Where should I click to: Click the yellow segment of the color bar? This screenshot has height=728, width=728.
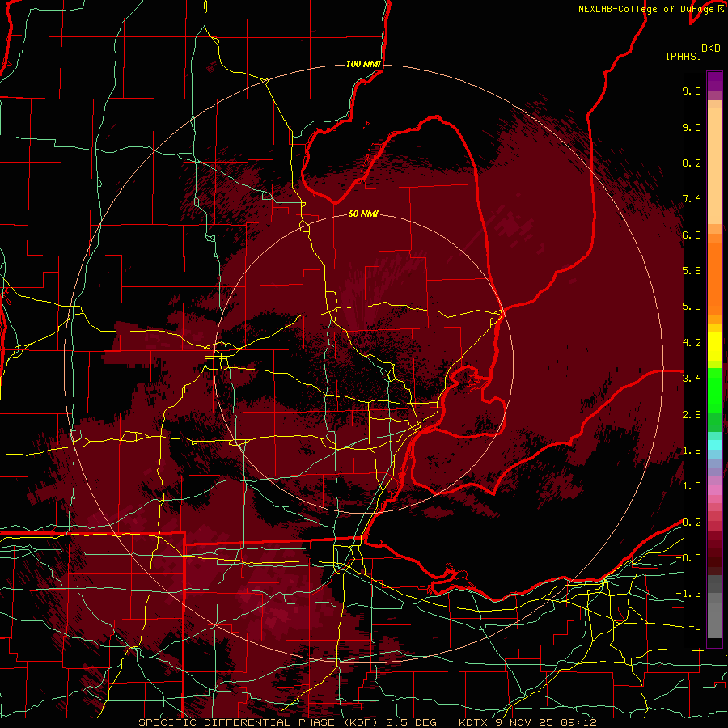click(x=714, y=346)
